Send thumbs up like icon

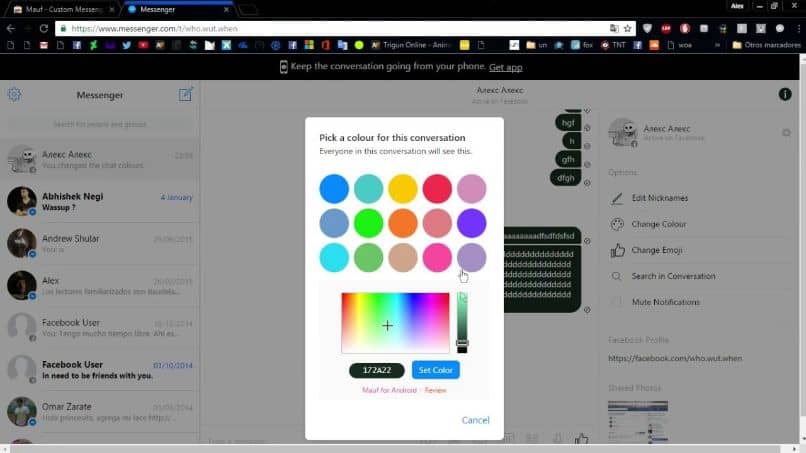tap(581, 439)
